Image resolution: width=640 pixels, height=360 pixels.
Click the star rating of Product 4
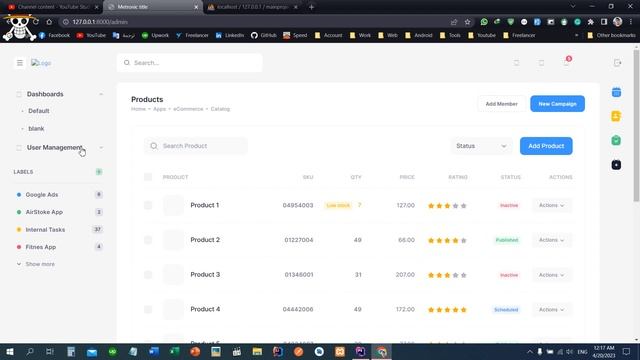tap(447, 310)
